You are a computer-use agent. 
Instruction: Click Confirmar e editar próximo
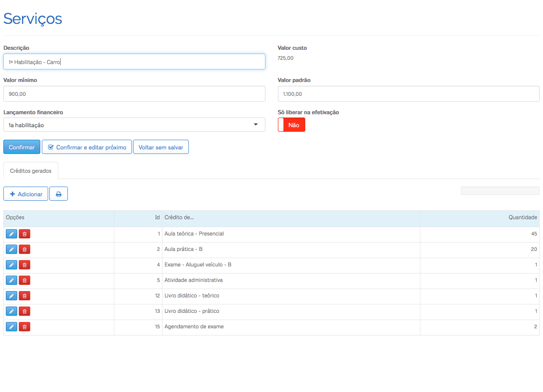tap(87, 147)
